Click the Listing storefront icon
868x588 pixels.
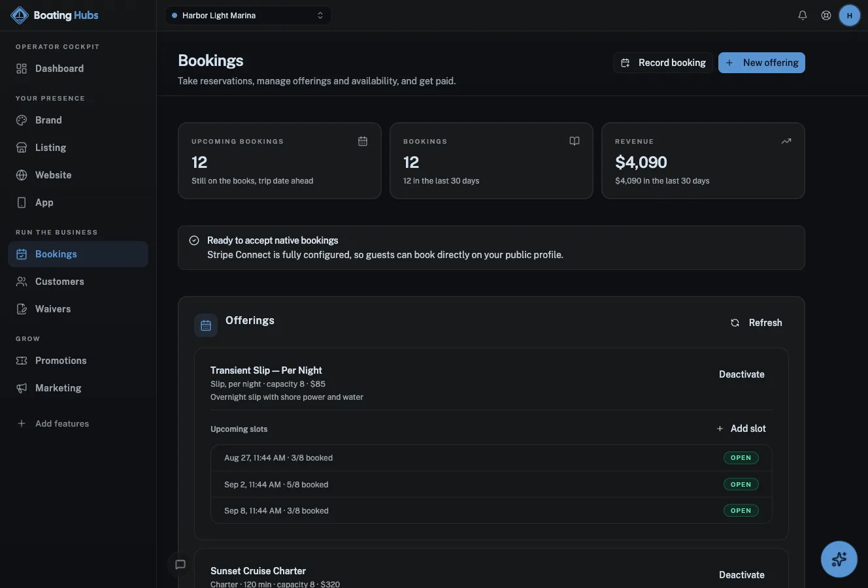click(x=22, y=148)
